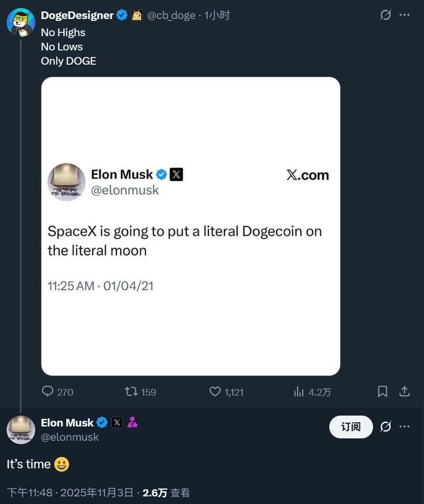The image size is (424, 504).
Task: Open DogeDesigner's profile avatar
Action: (20, 22)
